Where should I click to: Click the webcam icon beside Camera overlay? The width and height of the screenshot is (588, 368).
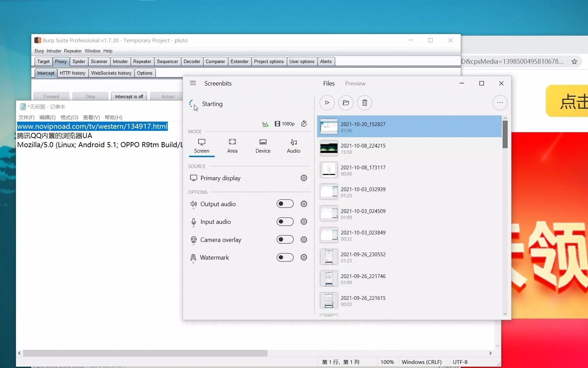[x=194, y=240]
